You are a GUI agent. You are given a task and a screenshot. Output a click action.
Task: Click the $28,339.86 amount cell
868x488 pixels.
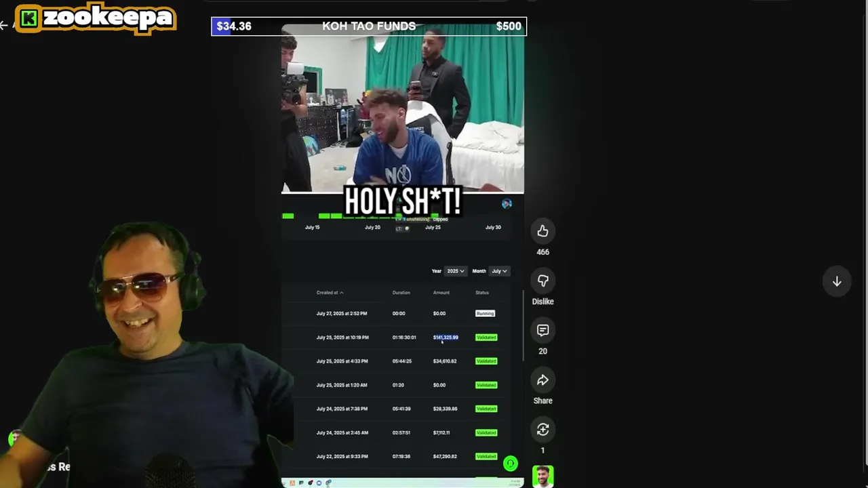coord(445,409)
